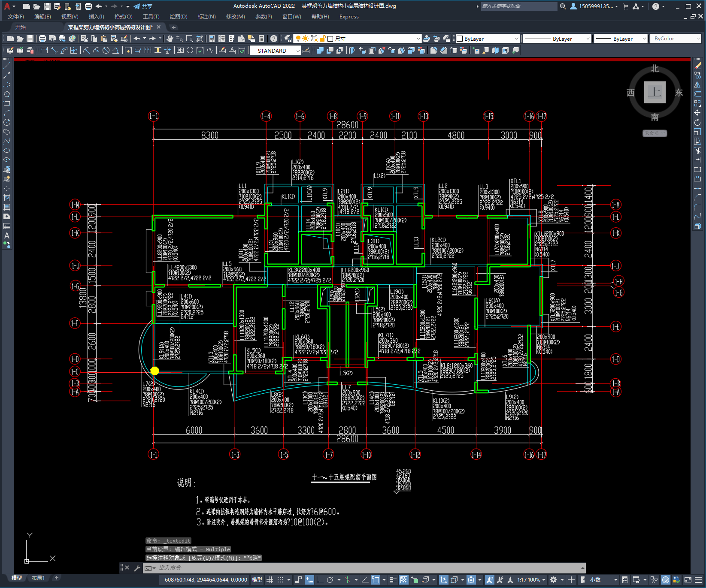Toggle the drawing grid display in status bar
This screenshot has height=588, width=706.
(270, 580)
